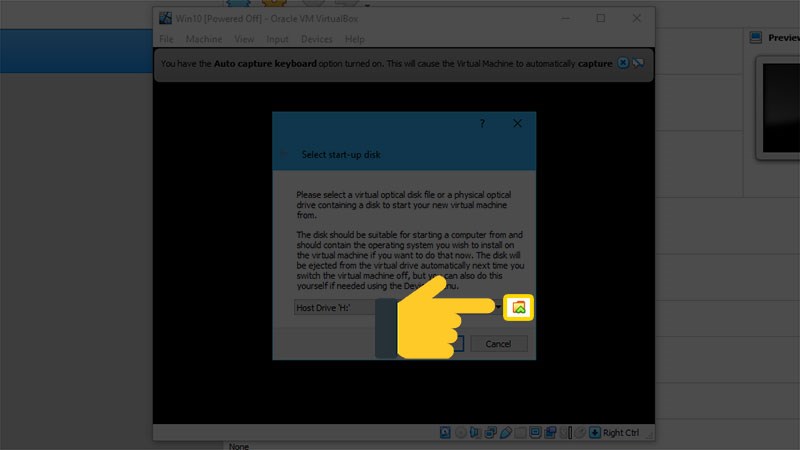Click the don't-show-again notification icon
The width and height of the screenshot is (800, 450).
click(638, 63)
